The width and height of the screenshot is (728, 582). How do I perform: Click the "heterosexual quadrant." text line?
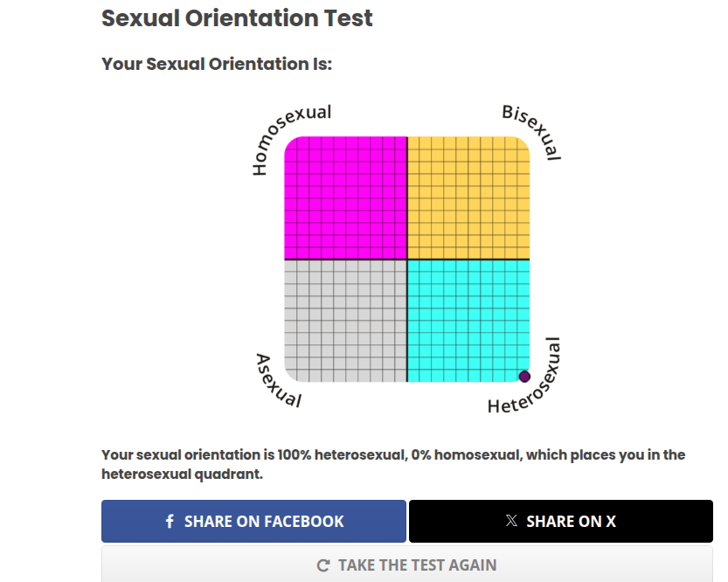182,475
